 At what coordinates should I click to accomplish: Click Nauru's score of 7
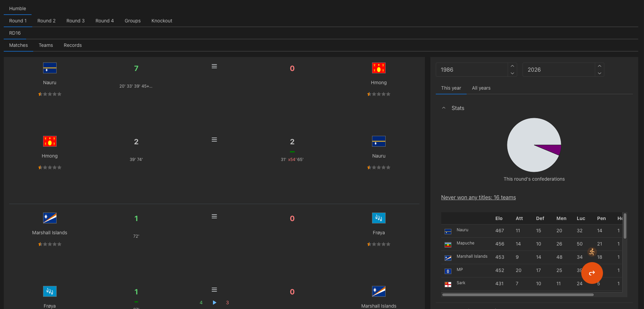(136, 69)
